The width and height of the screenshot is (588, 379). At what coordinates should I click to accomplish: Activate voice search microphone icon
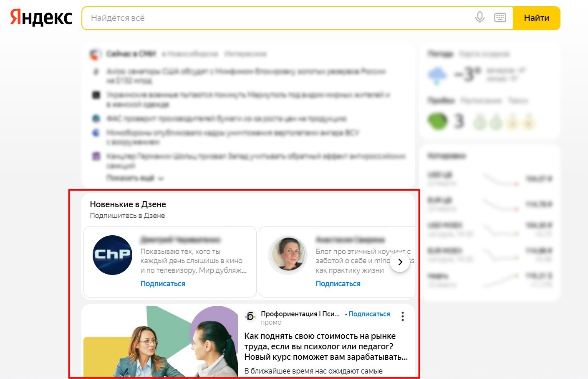coord(480,18)
